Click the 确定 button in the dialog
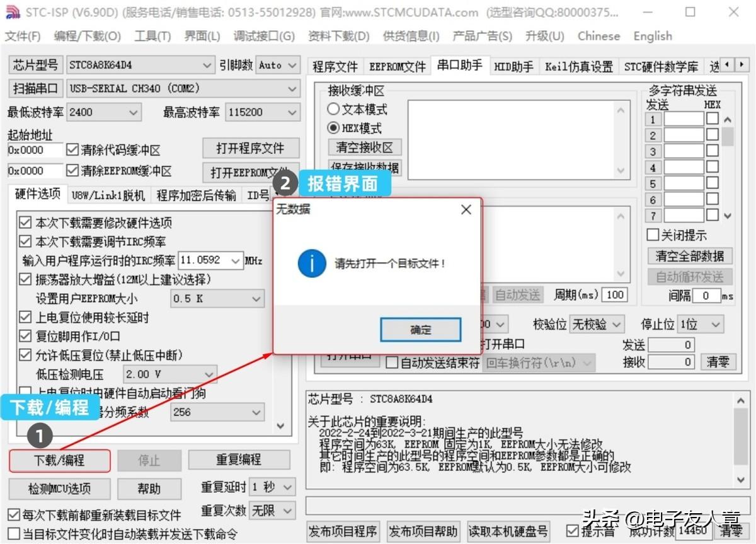Screen dimensions: 756x544 pos(420,330)
